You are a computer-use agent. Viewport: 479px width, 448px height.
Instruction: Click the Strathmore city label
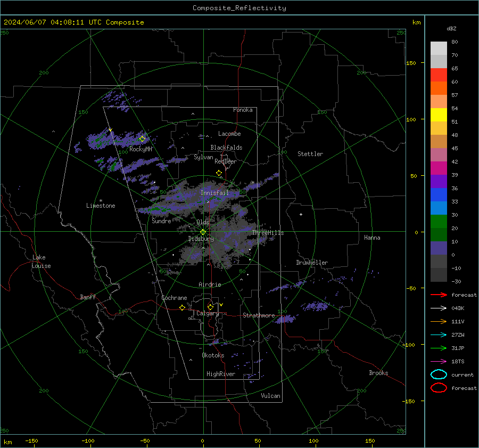[259, 315]
